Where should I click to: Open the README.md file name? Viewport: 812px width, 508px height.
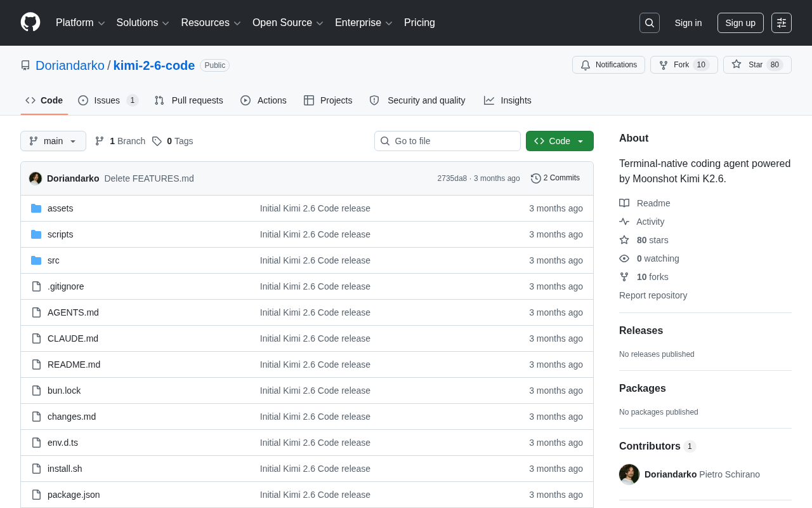74,364
